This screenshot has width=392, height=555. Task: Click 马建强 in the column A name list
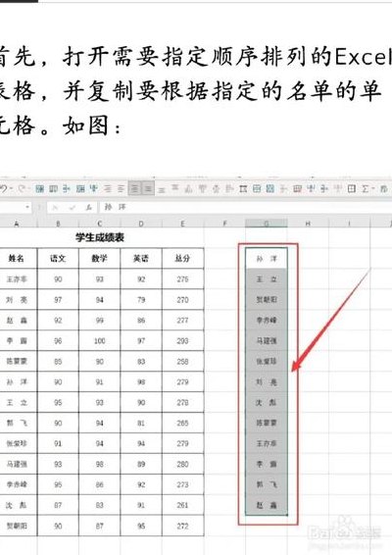pyautogui.click(x=17, y=464)
